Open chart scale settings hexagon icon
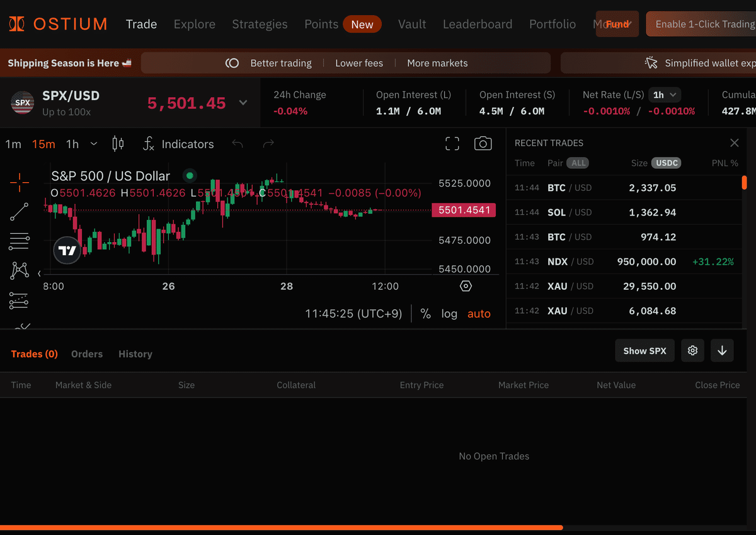Viewport: 756px width, 535px height. tap(466, 286)
